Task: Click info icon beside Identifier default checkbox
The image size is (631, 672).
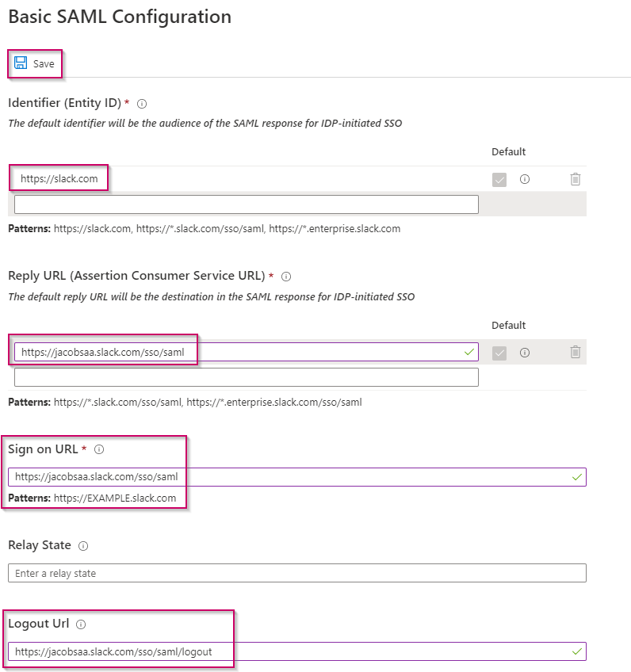Action: [x=524, y=179]
